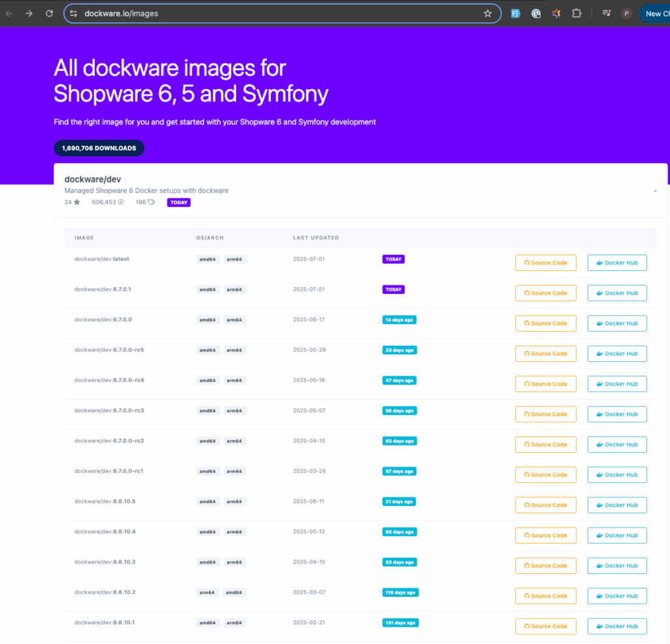This screenshot has height=644, width=670.
Task: Click the browser forward arrow
Action: (x=29, y=13)
